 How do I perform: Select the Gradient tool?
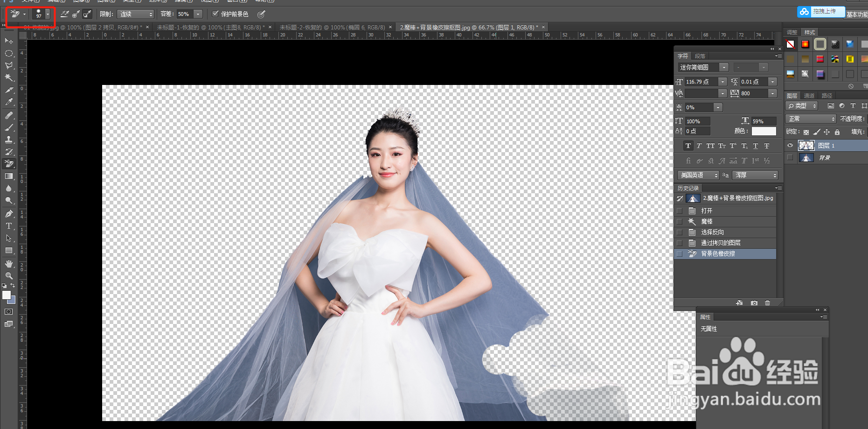coord(9,176)
